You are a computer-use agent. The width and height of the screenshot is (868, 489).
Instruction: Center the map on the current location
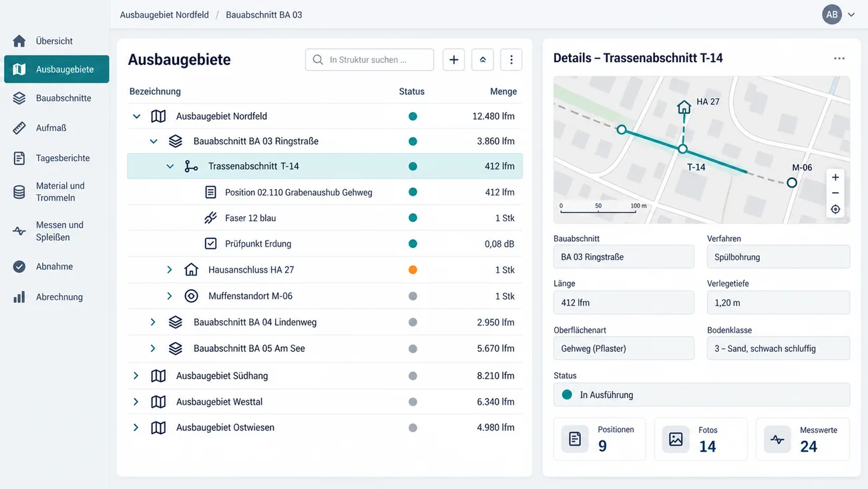pos(835,209)
